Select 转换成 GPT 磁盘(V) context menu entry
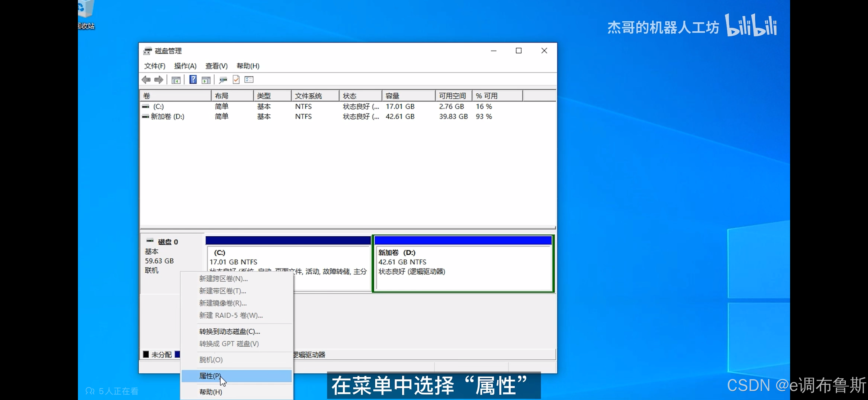Viewport: 868px width, 400px height. pyautogui.click(x=237, y=344)
